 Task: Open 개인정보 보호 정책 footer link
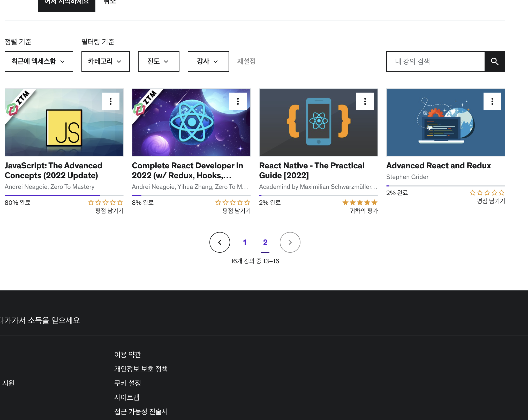(x=141, y=369)
